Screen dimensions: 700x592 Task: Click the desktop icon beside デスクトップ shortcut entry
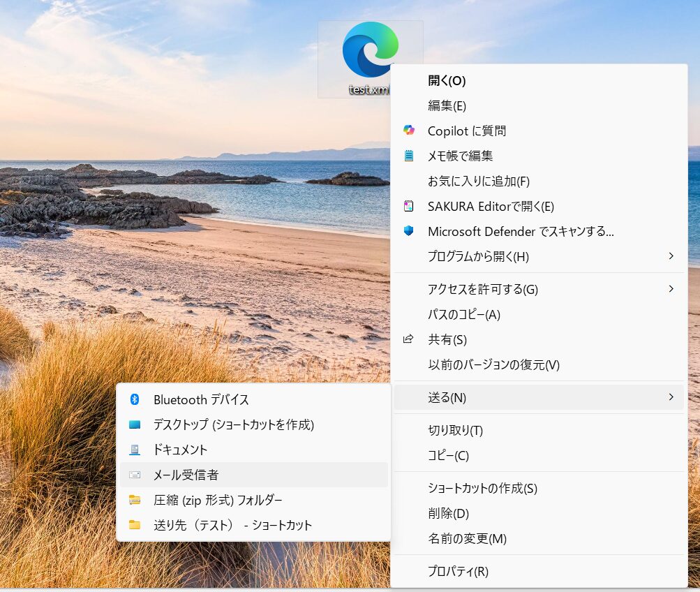click(x=135, y=424)
